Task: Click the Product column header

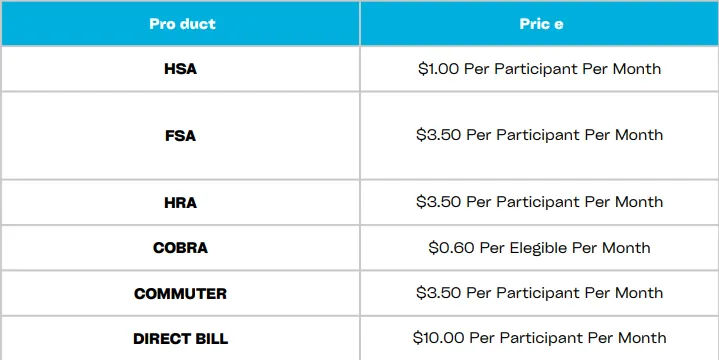Action: [x=181, y=23]
